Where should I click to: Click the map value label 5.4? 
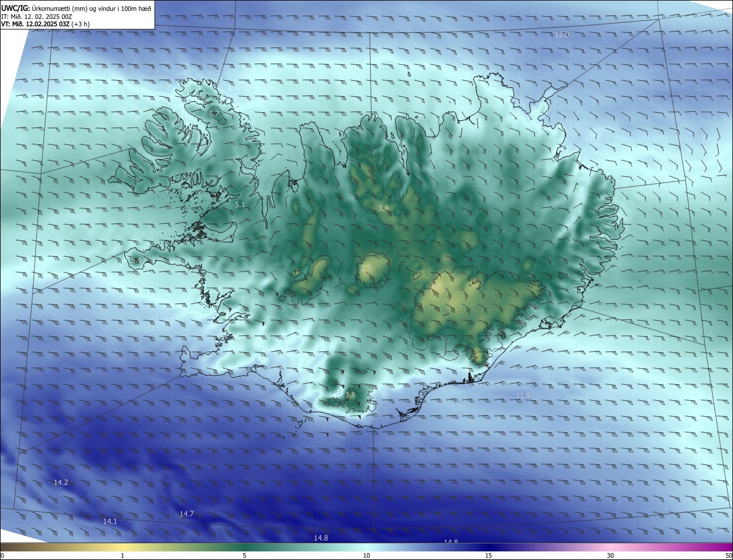(136, 261)
